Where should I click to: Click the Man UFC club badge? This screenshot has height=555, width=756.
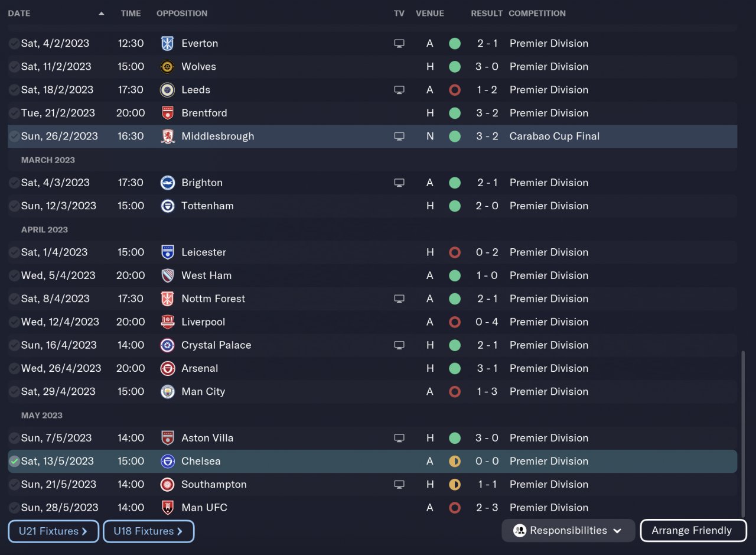[168, 507]
